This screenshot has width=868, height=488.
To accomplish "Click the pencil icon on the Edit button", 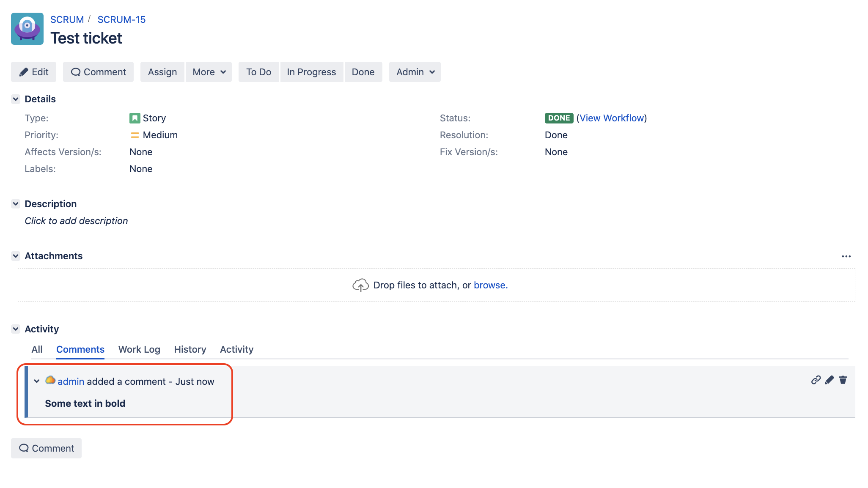I will pos(25,71).
